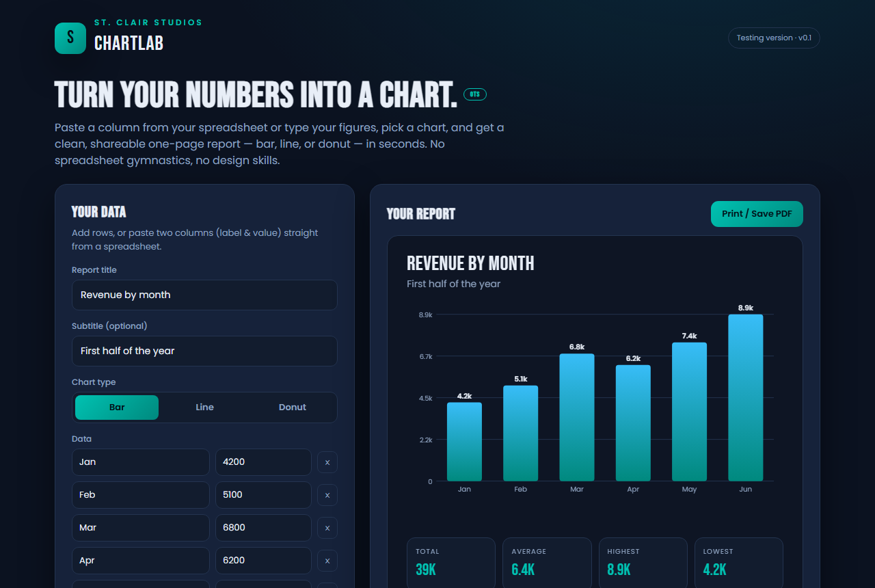
Task: Click the OTS badge beside the headline
Action: tap(475, 94)
